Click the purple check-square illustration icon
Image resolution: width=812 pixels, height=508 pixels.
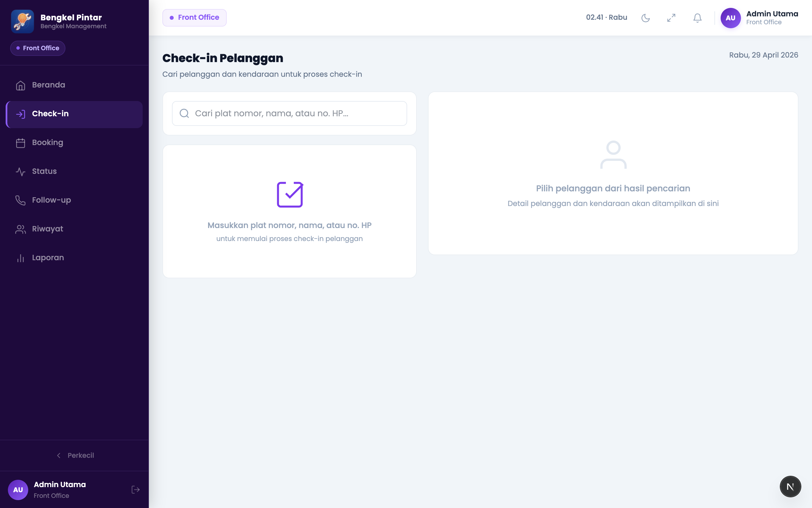[290, 194]
